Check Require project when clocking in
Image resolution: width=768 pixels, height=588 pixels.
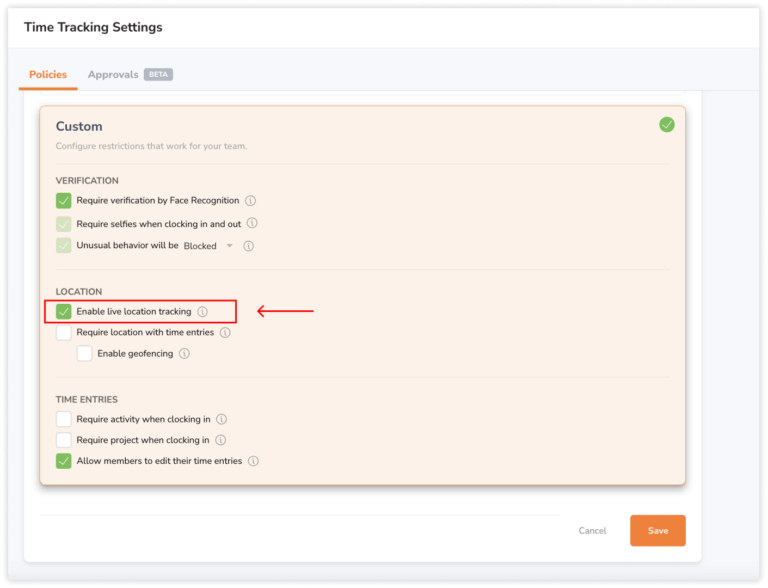(x=64, y=440)
